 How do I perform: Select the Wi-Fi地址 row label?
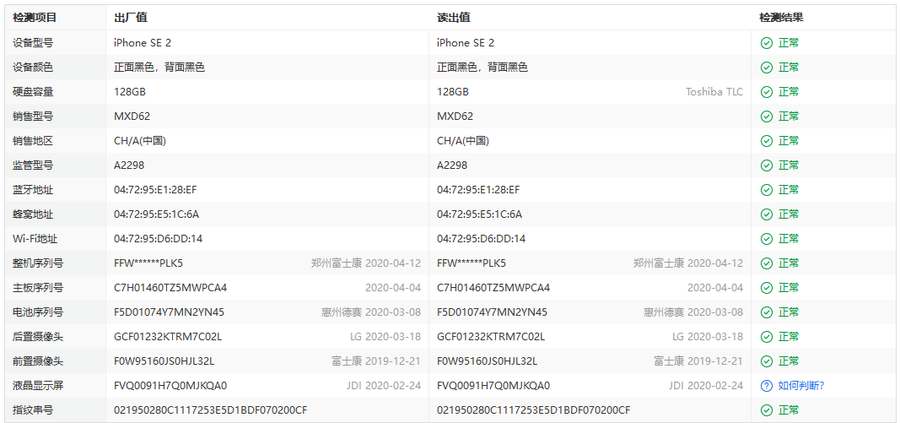pos(35,239)
